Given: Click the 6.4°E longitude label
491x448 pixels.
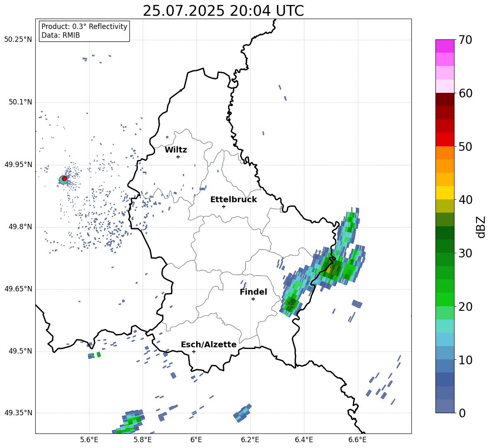Looking at the screenshot, I should tap(304, 440).
